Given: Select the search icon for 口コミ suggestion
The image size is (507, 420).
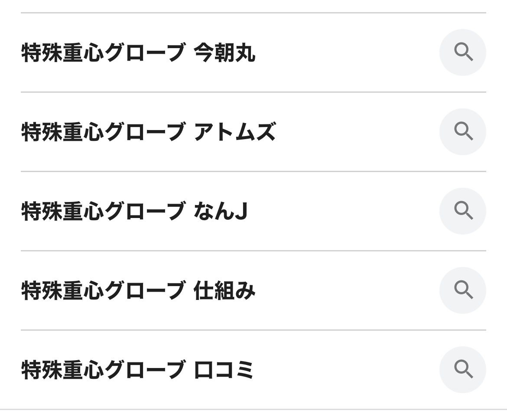Looking at the screenshot, I should tap(462, 370).
